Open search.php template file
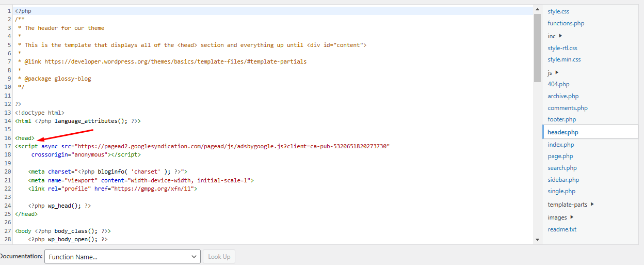 click(562, 168)
